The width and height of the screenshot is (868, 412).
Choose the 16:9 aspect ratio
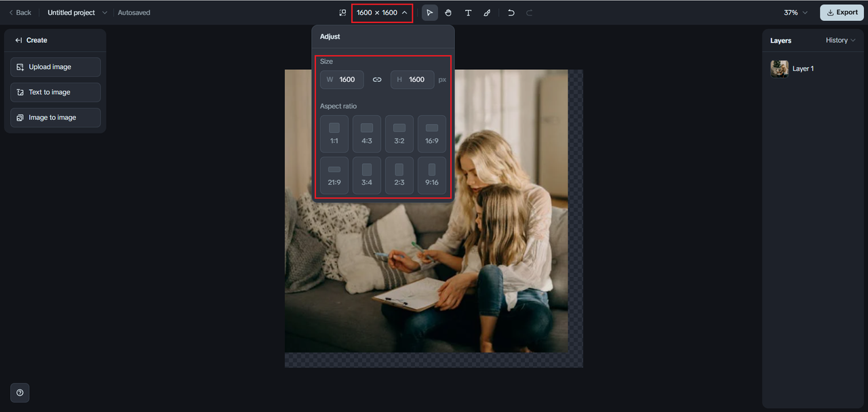pyautogui.click(x=432, y=133)
